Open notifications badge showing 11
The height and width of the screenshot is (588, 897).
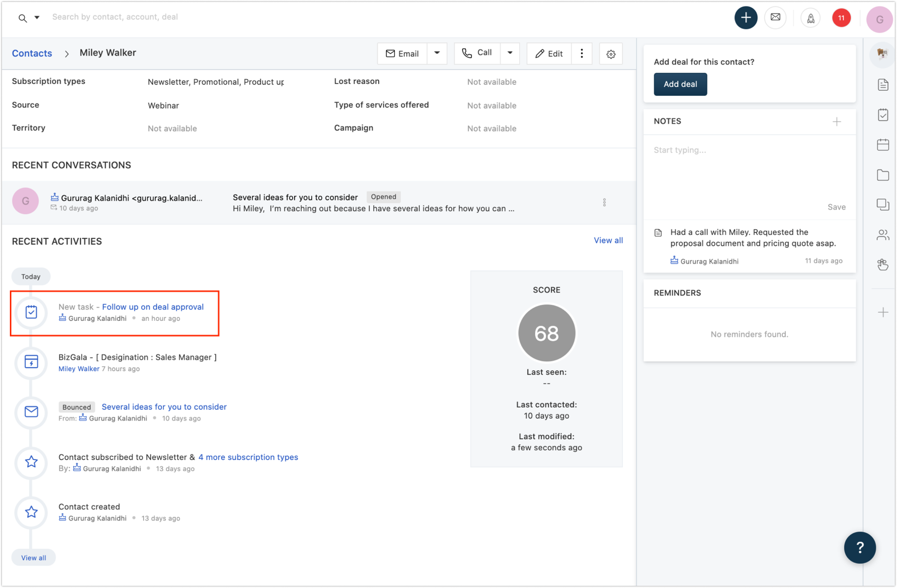pyautogui.click(x=841, y=18)
